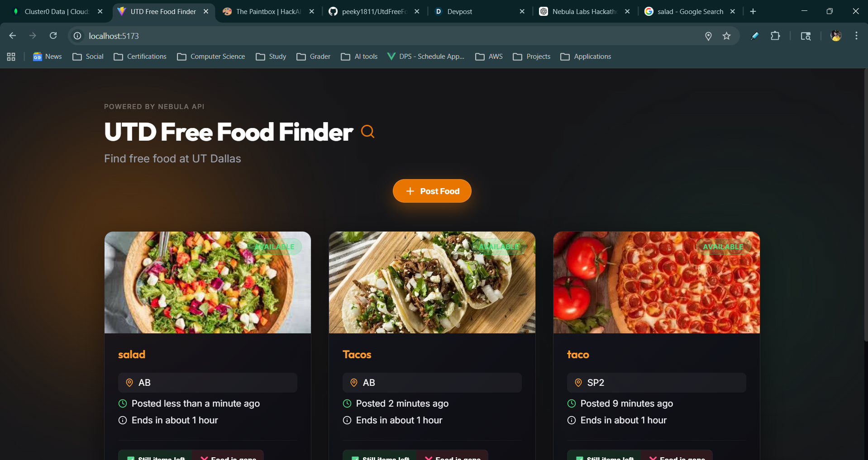The height and width of the screenshot is (460, 868).
Task: Click 'Find free food at UT Dallas'
Action: (x=172, y=159)
